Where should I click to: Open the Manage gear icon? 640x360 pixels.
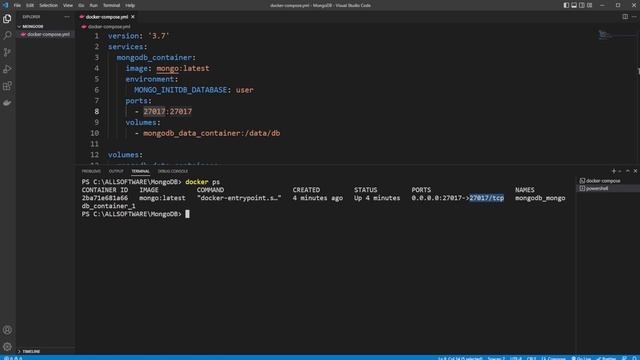pyautogui.click(x=7, y=347)
